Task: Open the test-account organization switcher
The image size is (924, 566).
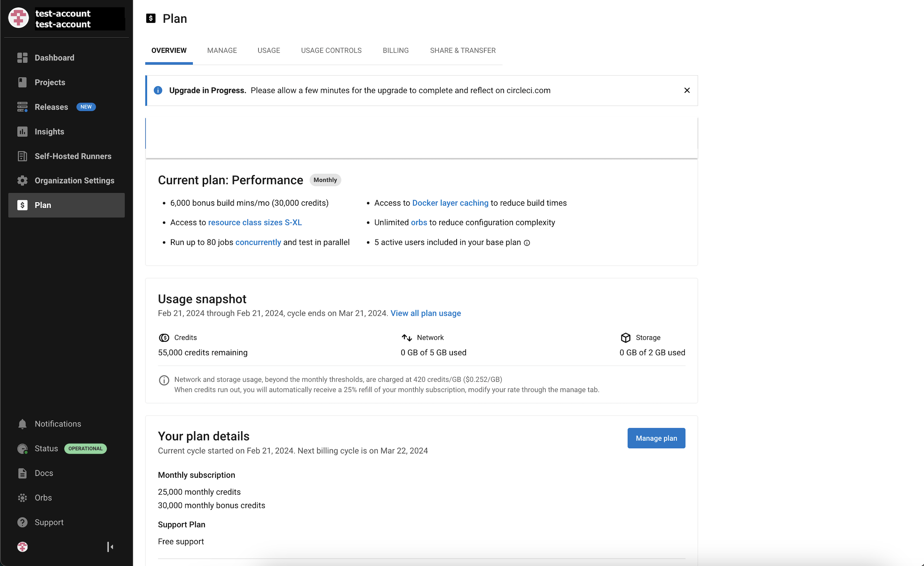Action: [66, 18]
